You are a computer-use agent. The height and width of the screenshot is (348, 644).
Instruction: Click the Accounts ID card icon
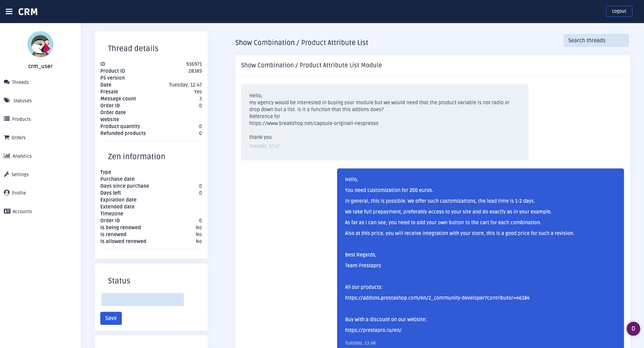(7, 211)
